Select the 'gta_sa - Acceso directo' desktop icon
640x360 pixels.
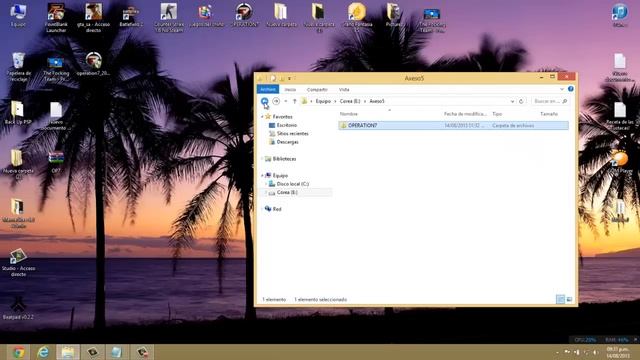point(93,18)
